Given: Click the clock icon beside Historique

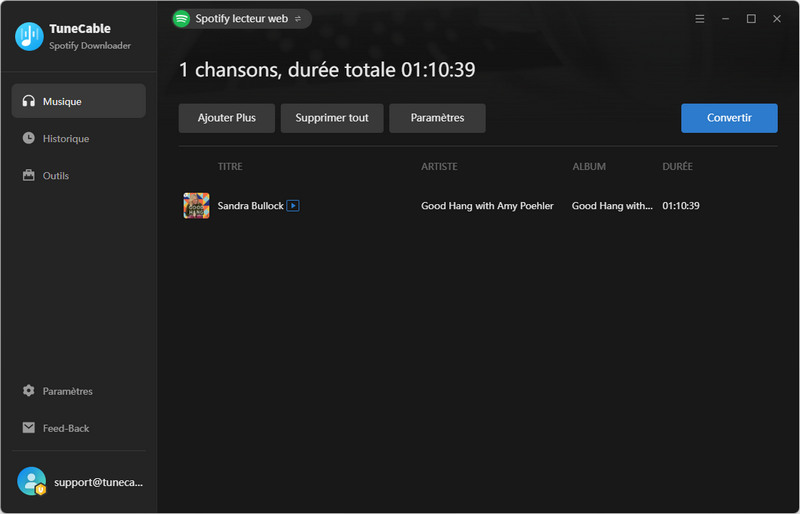Looking at the screenshot, I should tap(29, 138).
